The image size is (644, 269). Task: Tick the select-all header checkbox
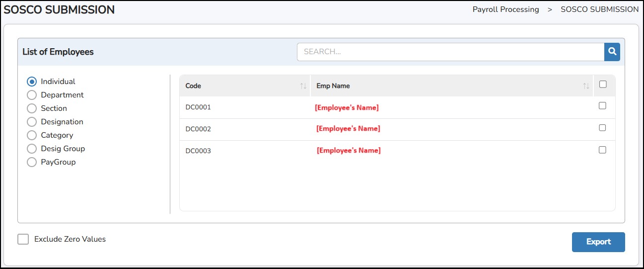click(x=603, y=85)
